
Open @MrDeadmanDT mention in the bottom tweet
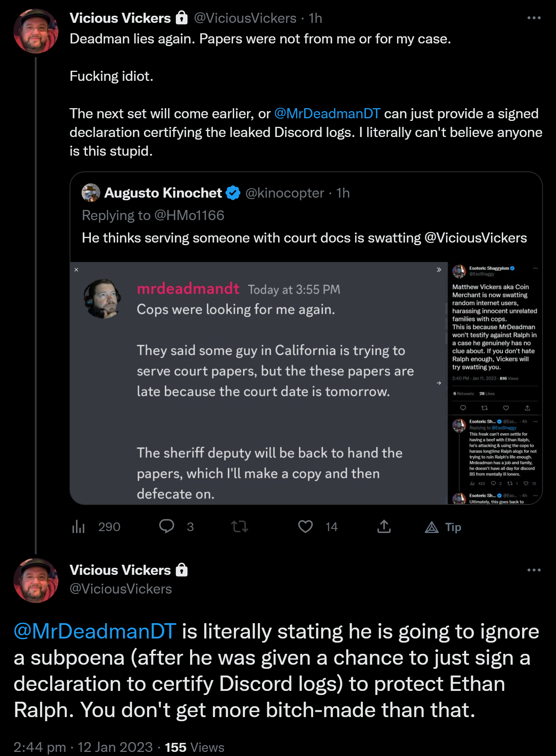[95, 631]
